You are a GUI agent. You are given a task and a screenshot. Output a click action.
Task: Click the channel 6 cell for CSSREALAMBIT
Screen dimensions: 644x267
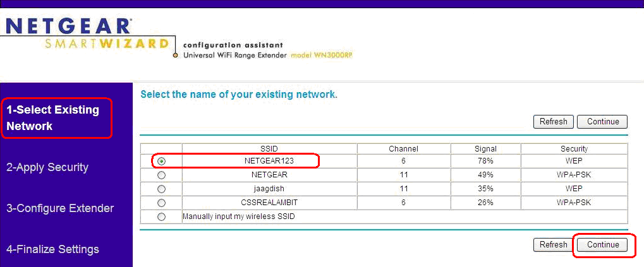404,203
